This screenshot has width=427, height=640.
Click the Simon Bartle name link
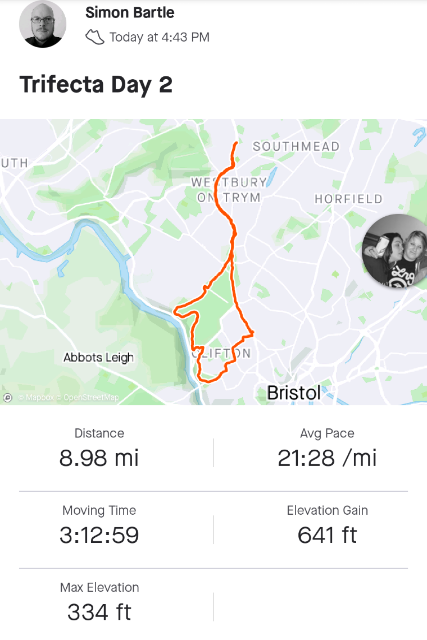click(130, 13)
